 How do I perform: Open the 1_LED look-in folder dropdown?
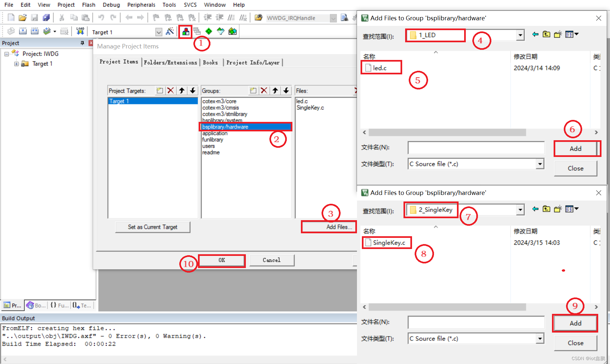[x=520, y=35]
